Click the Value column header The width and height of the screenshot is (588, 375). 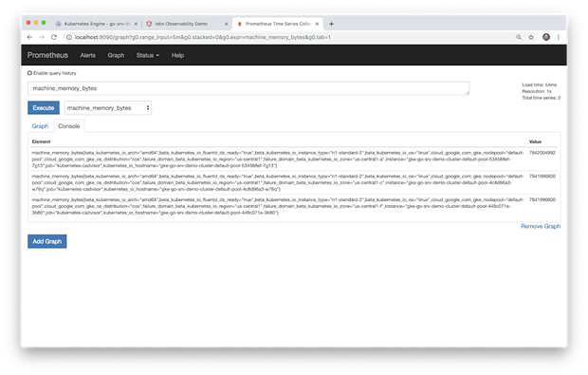(535, 141)
